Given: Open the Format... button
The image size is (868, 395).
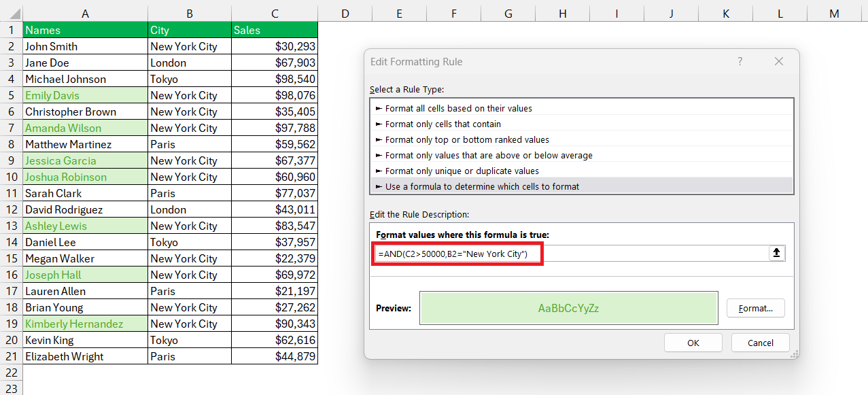Looking at the screenshot, I should (x=756, y=308).
